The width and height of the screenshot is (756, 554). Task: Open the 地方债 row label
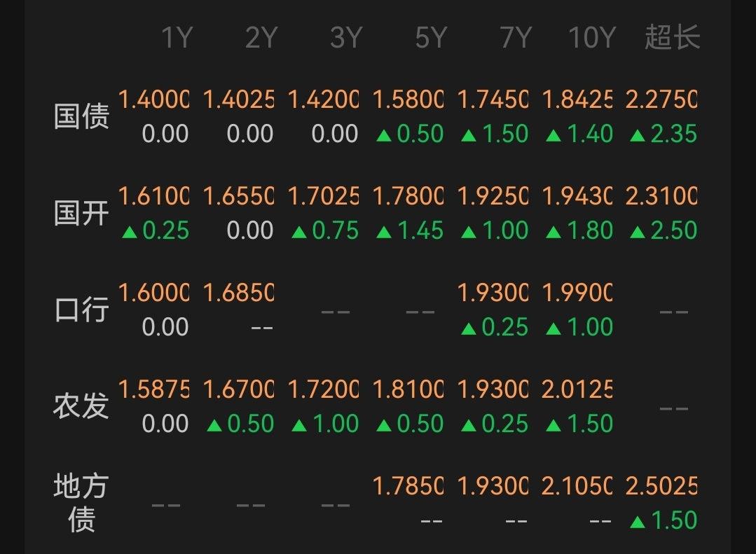click(x=82, y=503)
